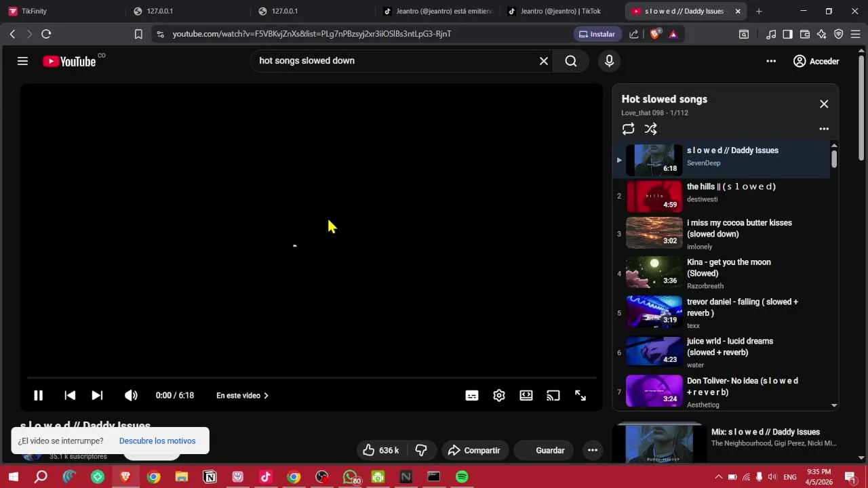Open Brave Shields lion icon
Image resolution: width=868 pixels, height=488 pixels.
click(655, 34)
